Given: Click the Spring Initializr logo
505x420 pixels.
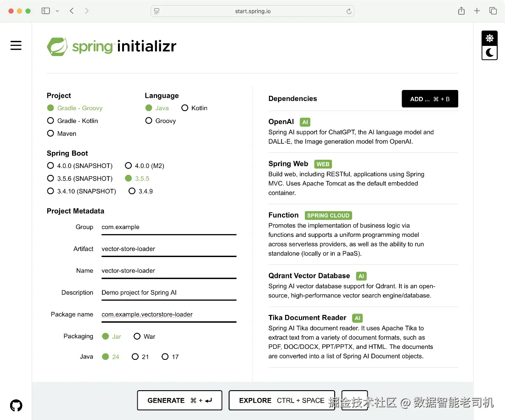Looking at the screenshot, I should click(x=112, y=46).
